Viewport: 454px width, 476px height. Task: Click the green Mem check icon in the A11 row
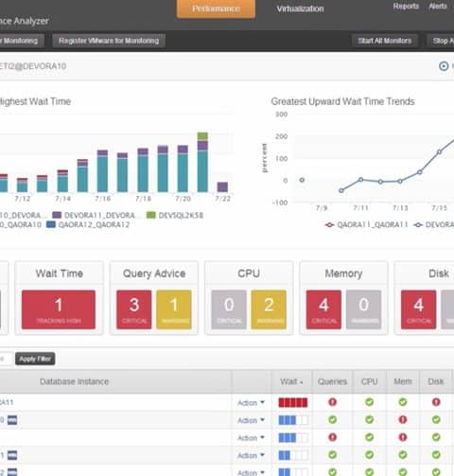click(x=403, y=402)
